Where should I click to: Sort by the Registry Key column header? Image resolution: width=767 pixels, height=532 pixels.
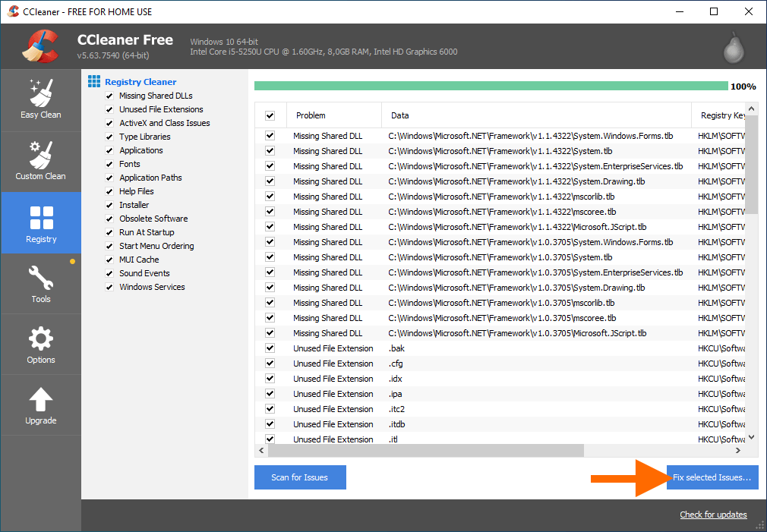[718, 115]
